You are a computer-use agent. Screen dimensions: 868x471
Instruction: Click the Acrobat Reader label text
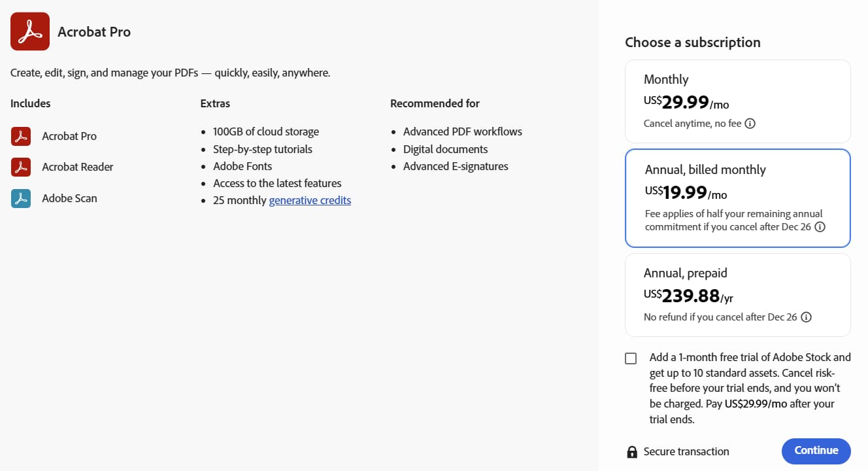point(77,167)
